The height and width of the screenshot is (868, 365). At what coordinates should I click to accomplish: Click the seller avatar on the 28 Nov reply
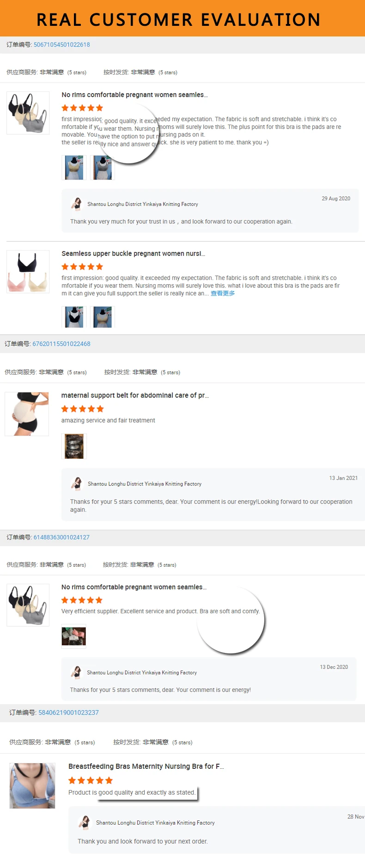[x=85, y=822]
